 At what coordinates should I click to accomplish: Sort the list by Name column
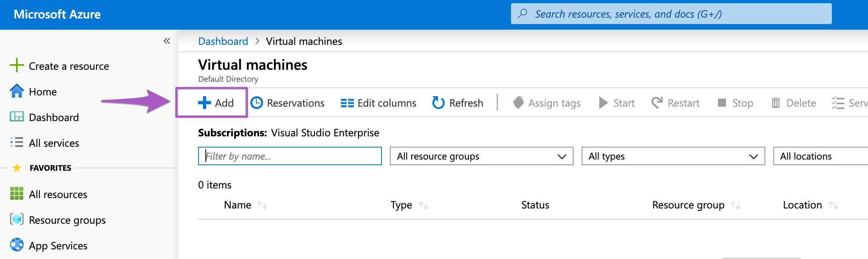coord(238,205)
